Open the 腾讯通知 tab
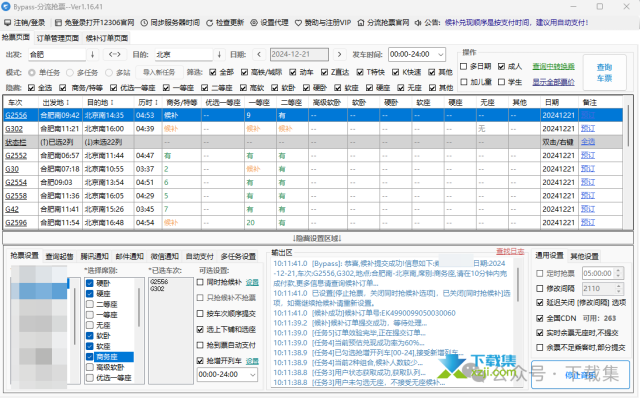This screenshot has width=640, height=399. [x=94, y=257]
